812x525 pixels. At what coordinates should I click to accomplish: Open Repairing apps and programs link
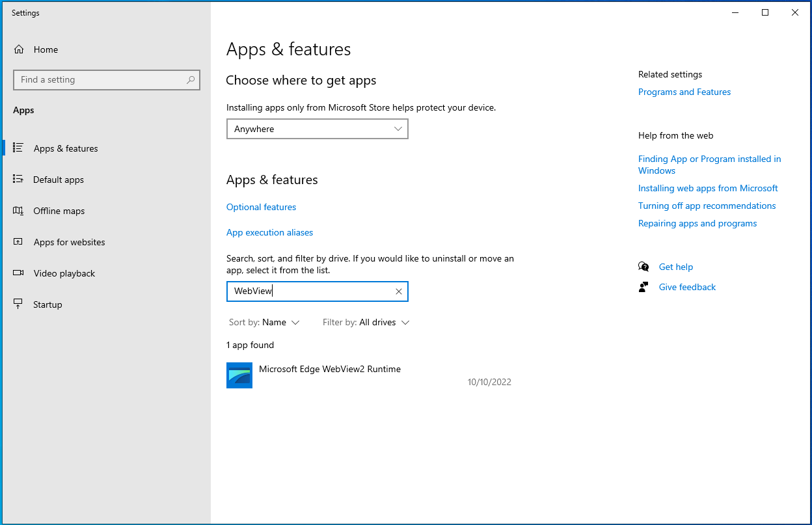coord(697,223)
